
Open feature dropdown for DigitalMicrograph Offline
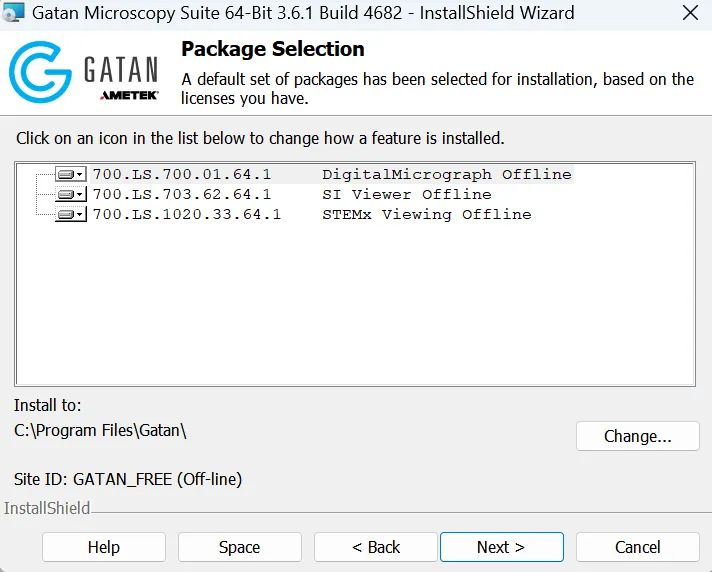coord(71,174)
